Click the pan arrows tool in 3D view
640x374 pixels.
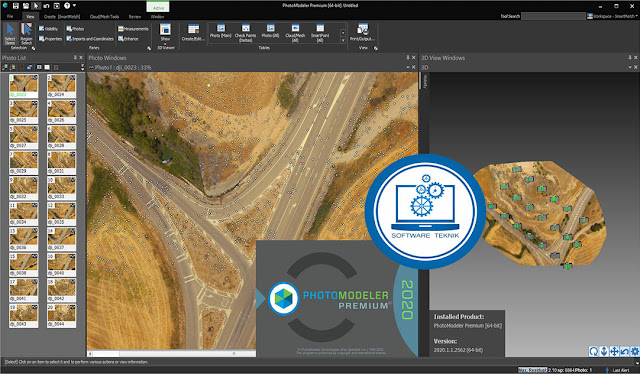[x=614, y=351]
